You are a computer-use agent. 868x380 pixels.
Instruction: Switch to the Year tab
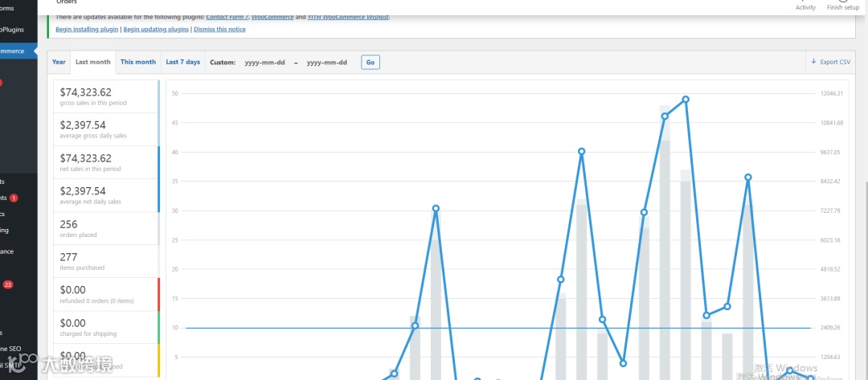pyautogui.click(x=59, y=62)
